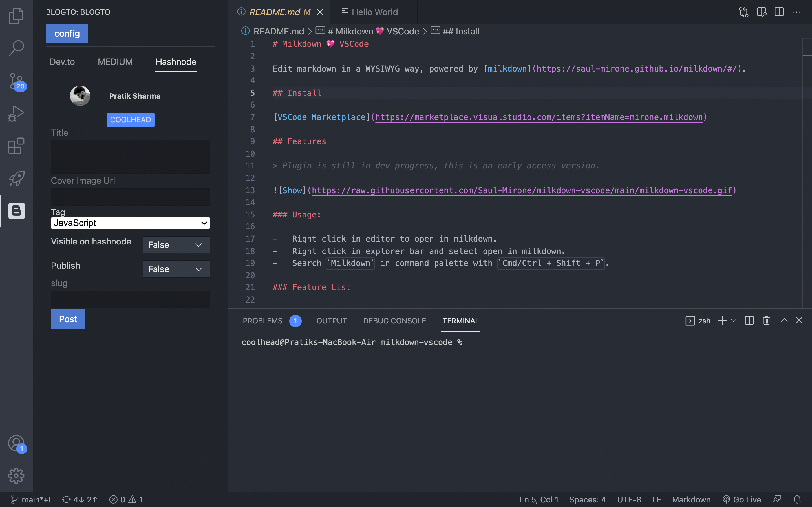Image resolution: width=812 pixels, height=507 pixels.
Task: Expand the Publish dropdown
Action: [x=176, y=269]
